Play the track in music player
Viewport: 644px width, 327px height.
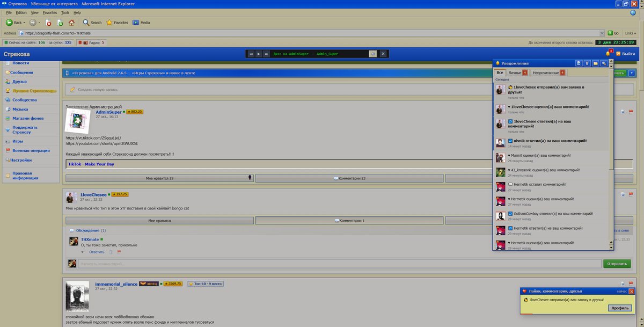(x=258, y=54)
